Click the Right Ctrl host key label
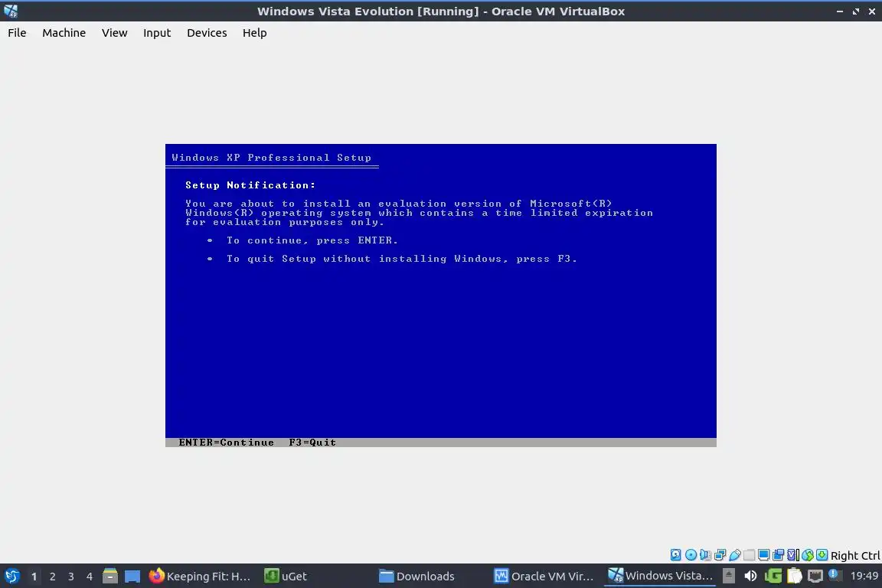This screenshot has width=882, height=588. (x=855, y=555)
